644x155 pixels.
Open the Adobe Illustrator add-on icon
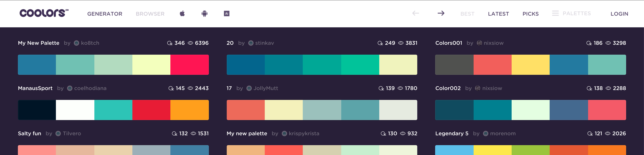click(x=227, y=13)
